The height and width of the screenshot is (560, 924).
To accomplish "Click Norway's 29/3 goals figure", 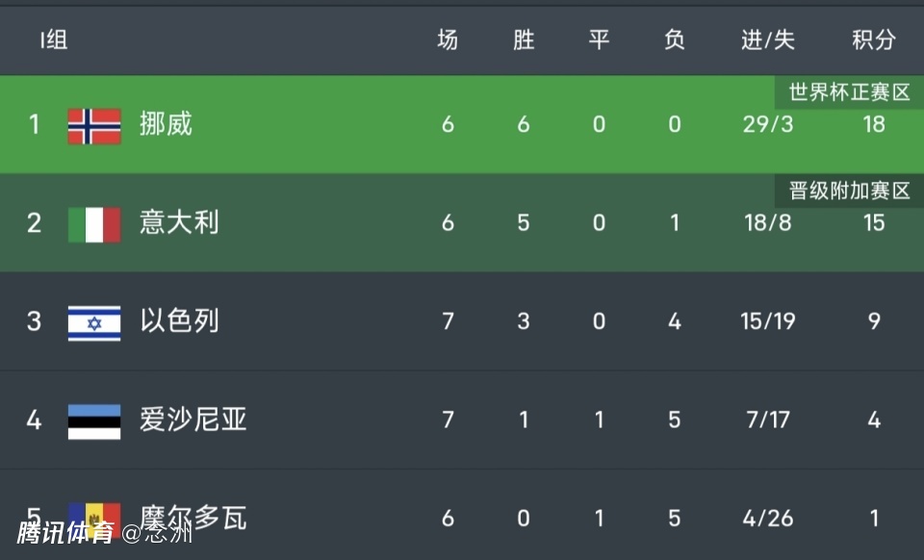I will click(767, 124).
